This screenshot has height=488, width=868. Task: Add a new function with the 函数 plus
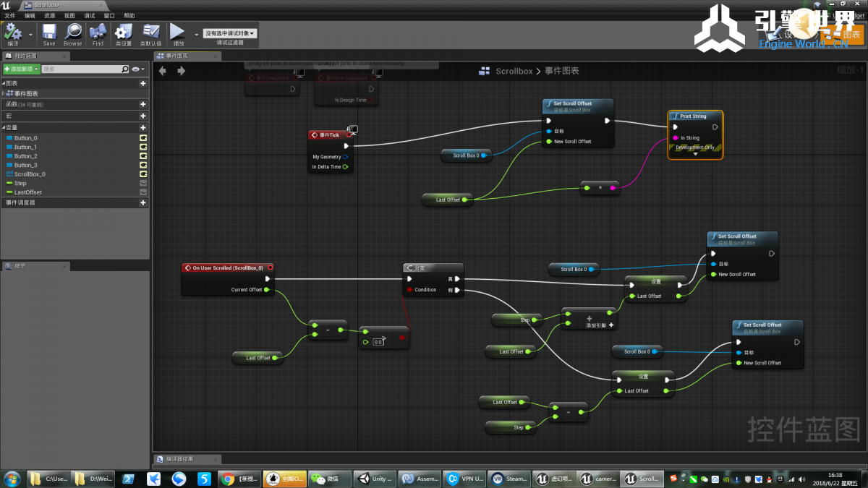tap(142, 104)
